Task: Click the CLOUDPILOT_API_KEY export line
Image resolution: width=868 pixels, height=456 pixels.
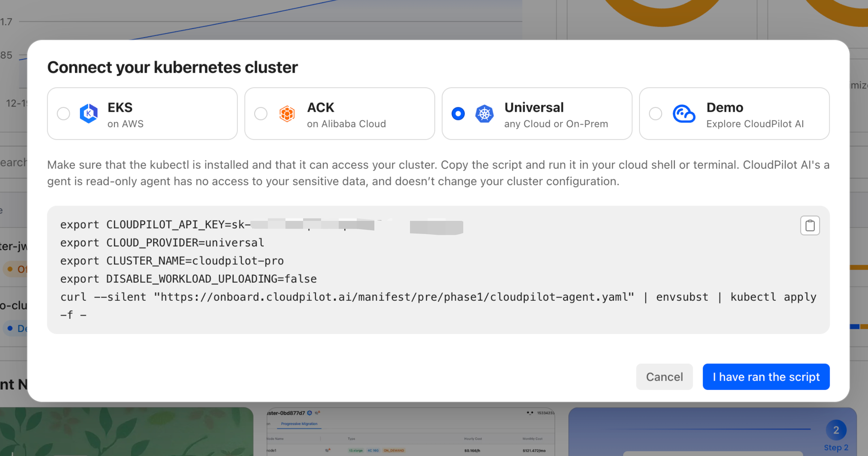Action: click(x=155, y=225)
